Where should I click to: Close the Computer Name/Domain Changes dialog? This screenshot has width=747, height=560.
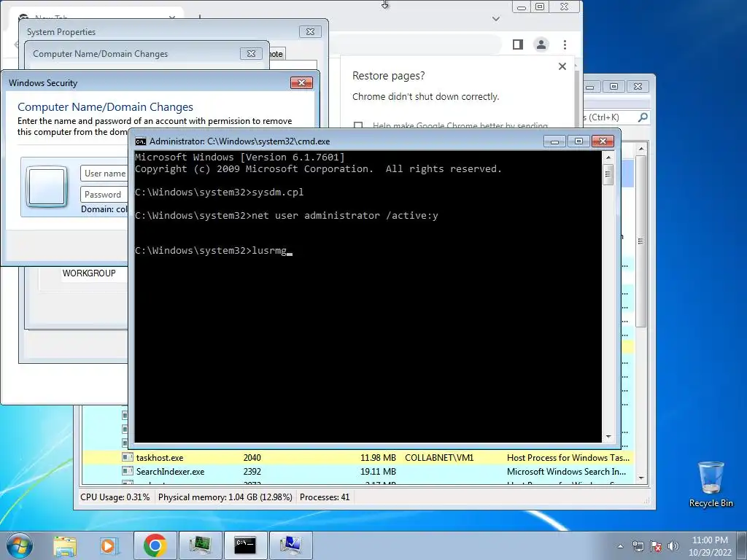(x=251, y=54)
